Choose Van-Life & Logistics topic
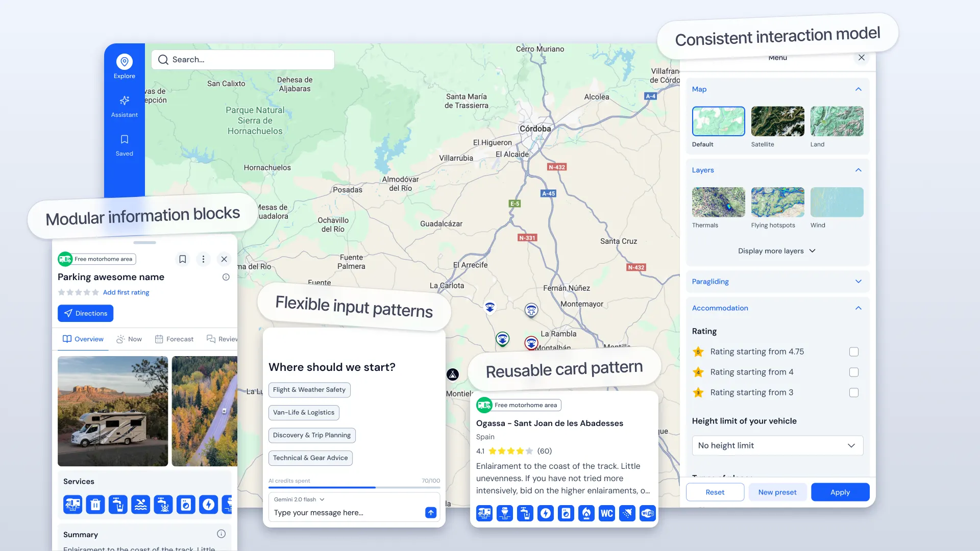980x551 pixels. pos(304,413)
